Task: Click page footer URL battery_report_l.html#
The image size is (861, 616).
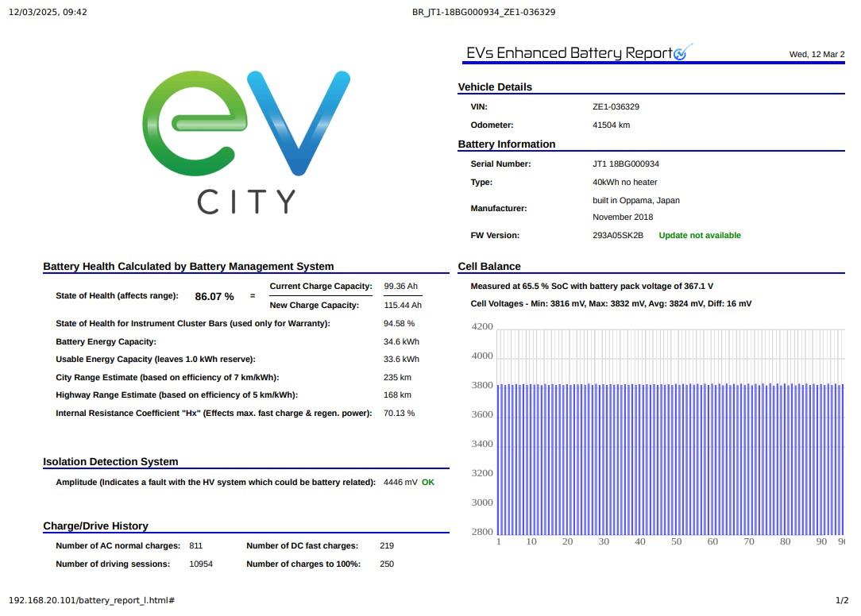Action: (x=91, y=600)
